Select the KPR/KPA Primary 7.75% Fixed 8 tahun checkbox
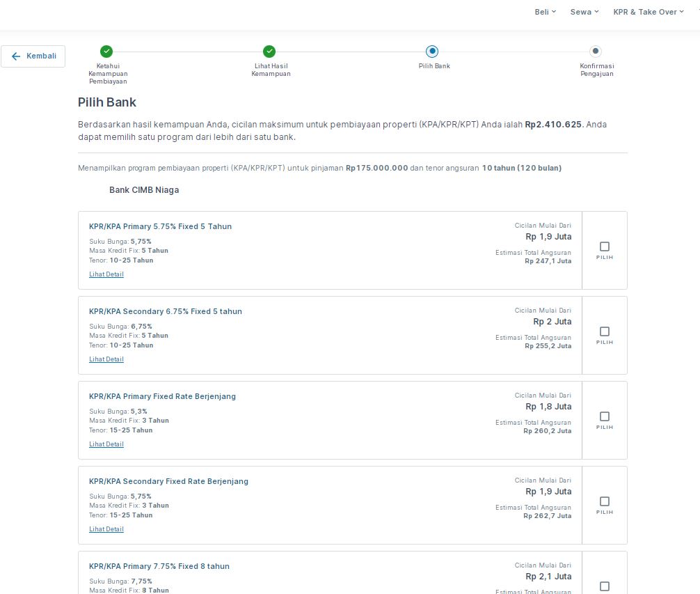The width and height of the screenshot is (700, 594). coord(604,586)
